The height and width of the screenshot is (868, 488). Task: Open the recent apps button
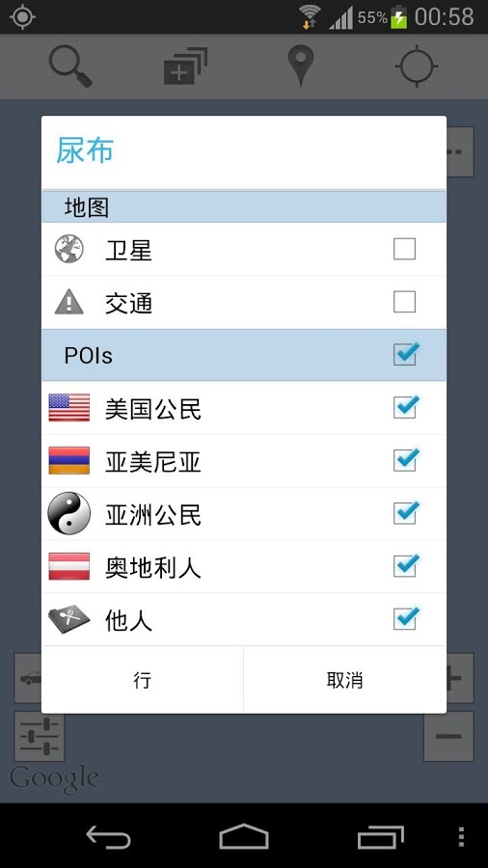(381, 836)
